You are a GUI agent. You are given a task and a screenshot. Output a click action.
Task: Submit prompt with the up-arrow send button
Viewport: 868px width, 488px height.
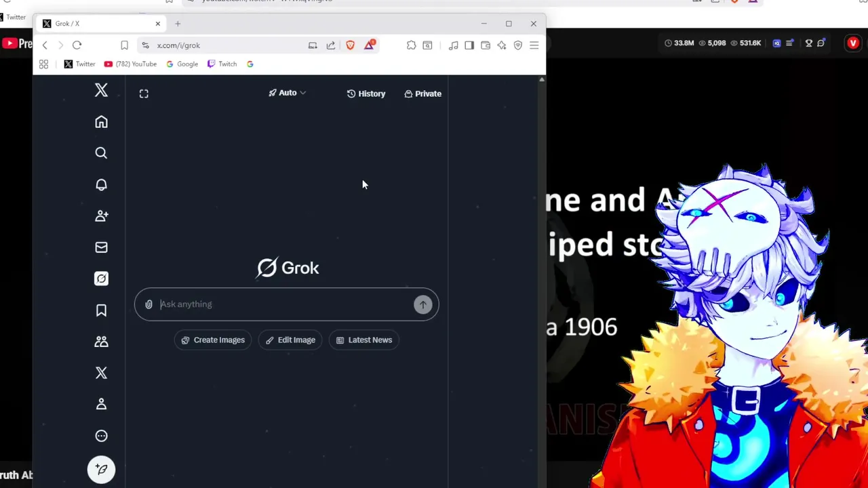tap(422, 304)
